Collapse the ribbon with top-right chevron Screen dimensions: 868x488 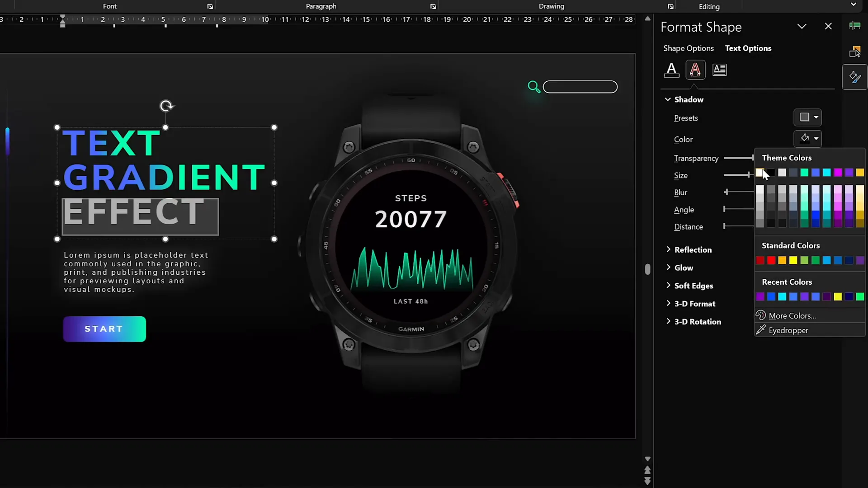(853, 5)
